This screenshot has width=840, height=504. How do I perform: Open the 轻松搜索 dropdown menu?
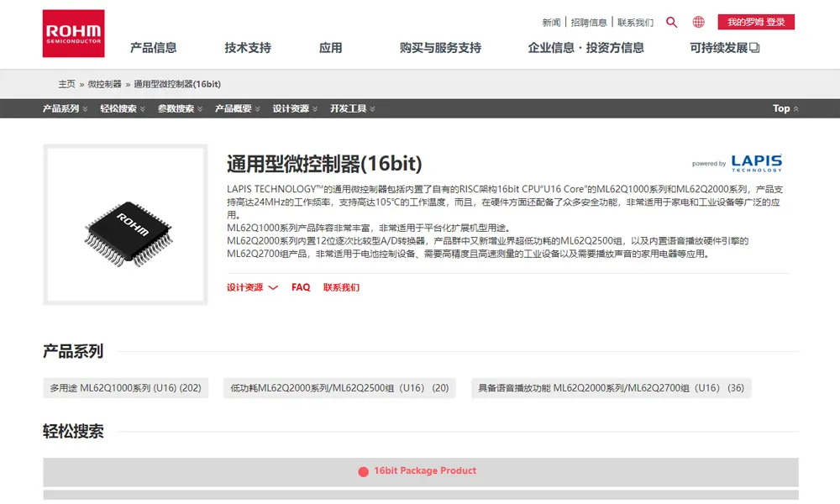point(118,108)
